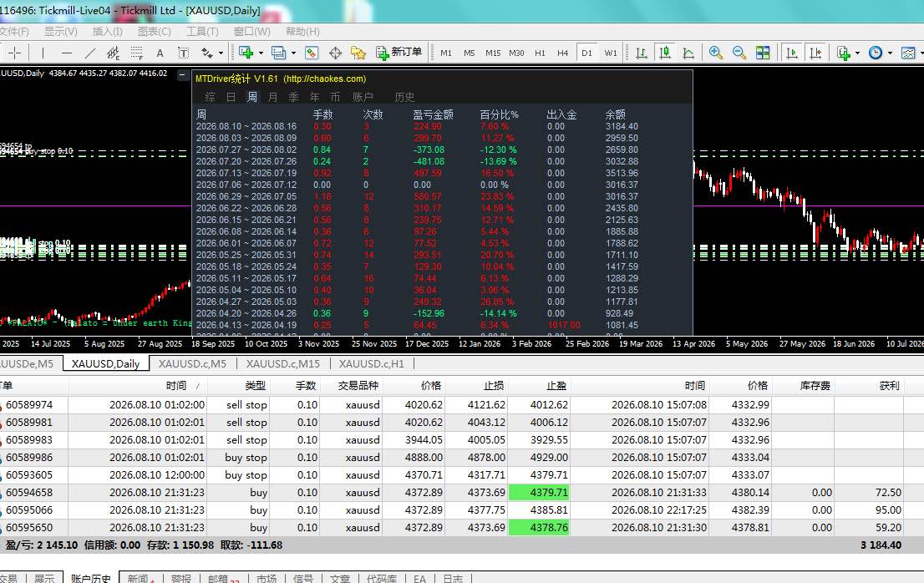Toggle chart shift button
The width and height of the screenshot is (924, 583).
(815, 53)
